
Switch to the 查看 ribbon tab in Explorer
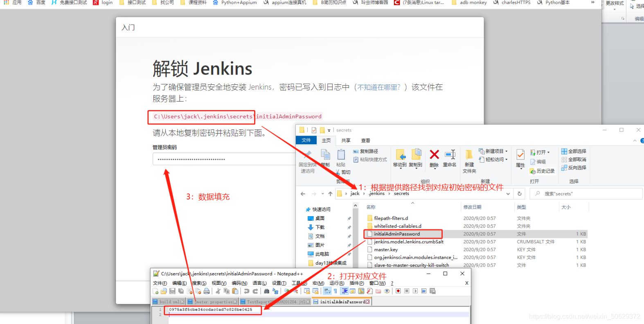[365, 140]
